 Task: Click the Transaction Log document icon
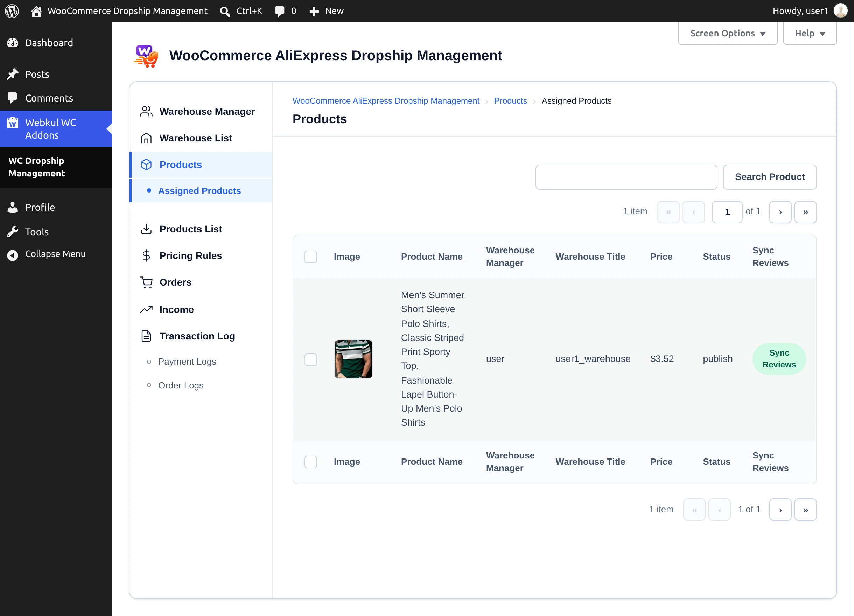click(146, 336)
